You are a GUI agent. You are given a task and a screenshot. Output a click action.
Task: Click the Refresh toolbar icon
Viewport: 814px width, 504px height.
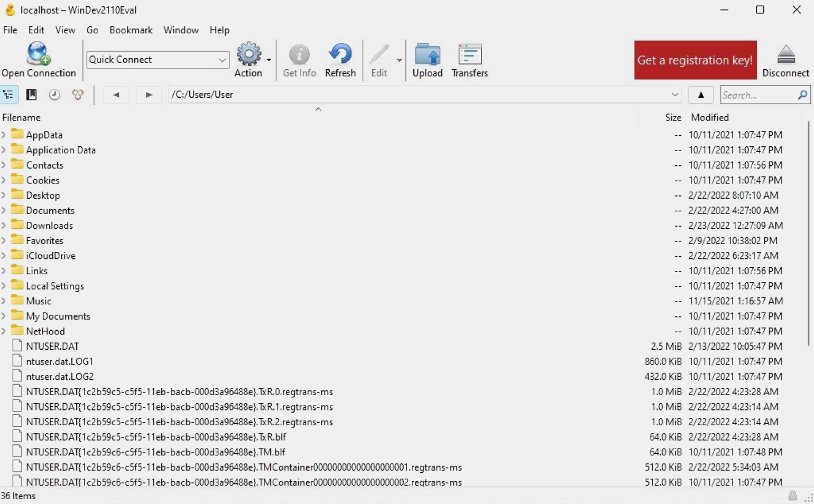click(340, 54)
